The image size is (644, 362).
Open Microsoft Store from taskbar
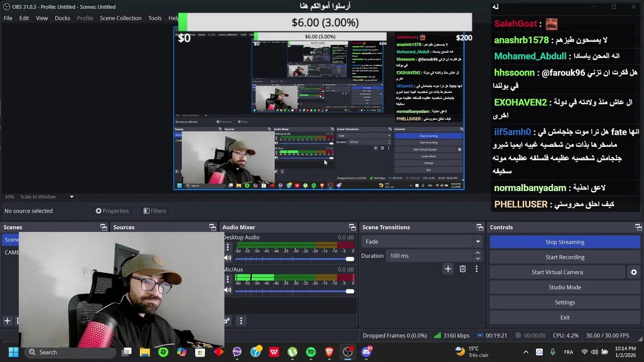[200, 352]
